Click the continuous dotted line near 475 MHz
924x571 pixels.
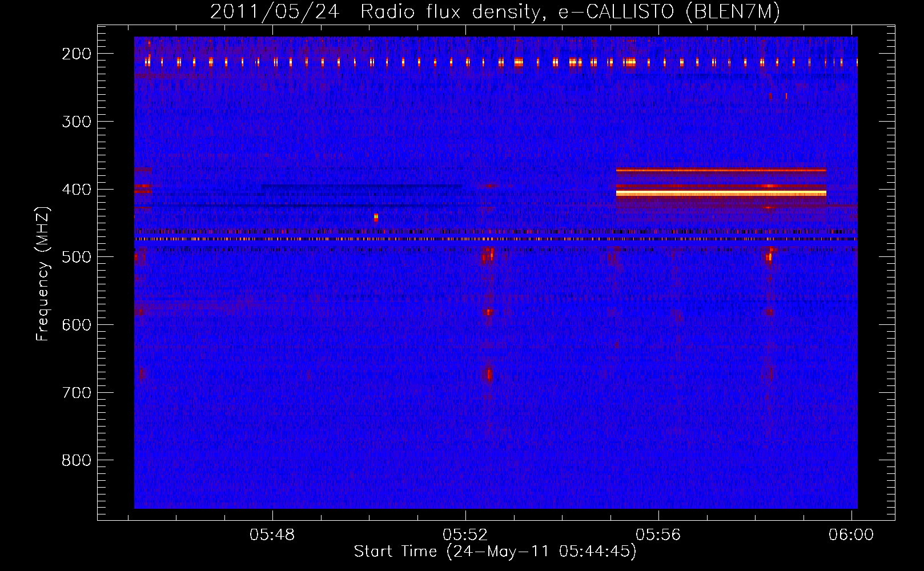point(496,239)
